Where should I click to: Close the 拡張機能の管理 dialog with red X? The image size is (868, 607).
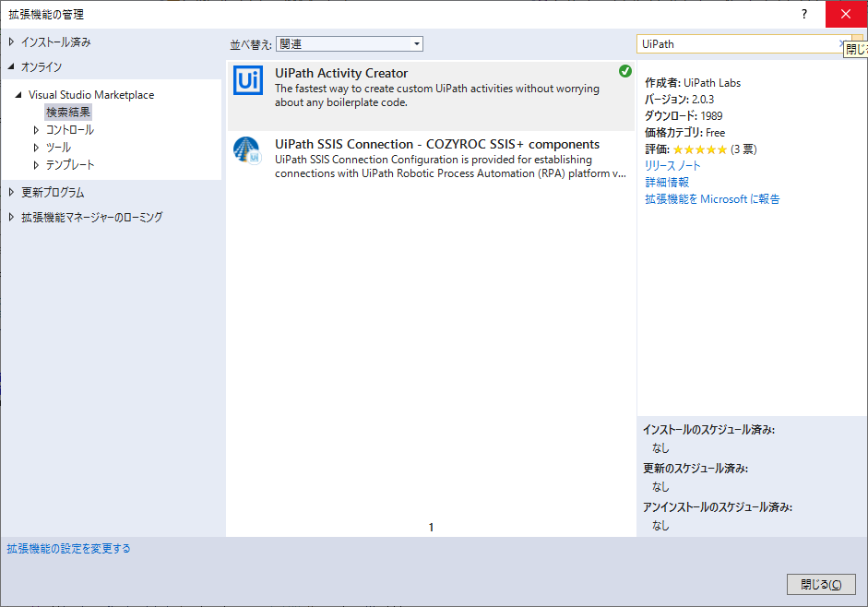click(x=846, y=14)
